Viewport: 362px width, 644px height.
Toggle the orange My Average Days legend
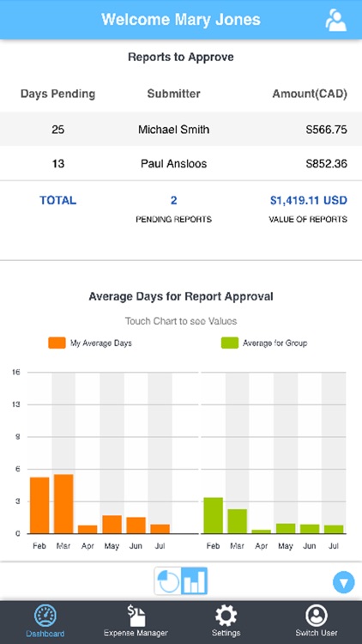pos(90,343)
